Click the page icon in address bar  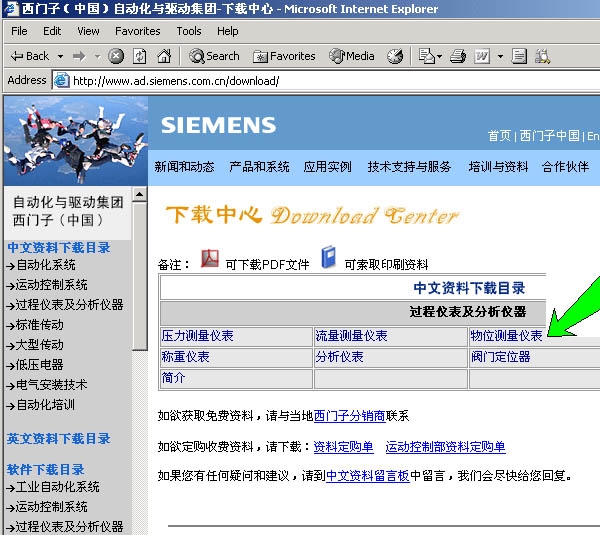(61, 80)
